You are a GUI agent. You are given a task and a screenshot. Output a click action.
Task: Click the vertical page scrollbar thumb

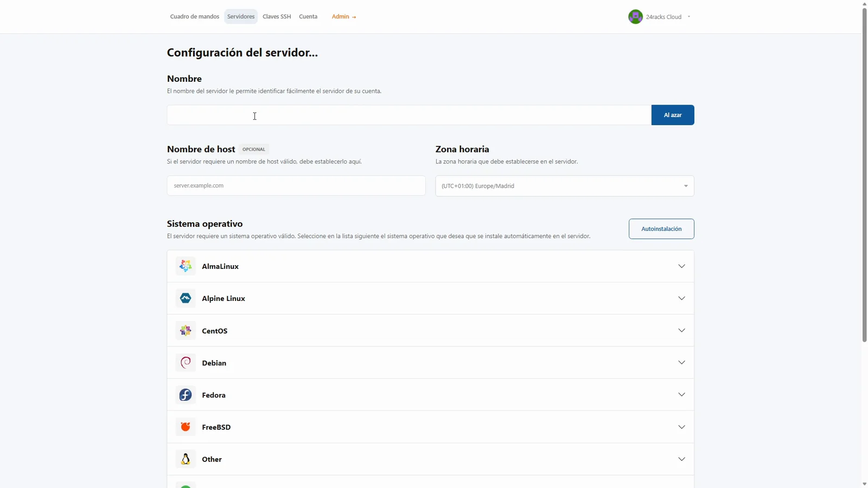point(865,175)
